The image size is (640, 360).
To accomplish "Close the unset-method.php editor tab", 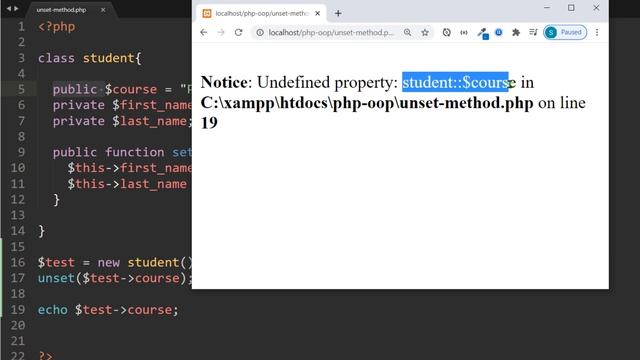I will [x=103, y=10].
